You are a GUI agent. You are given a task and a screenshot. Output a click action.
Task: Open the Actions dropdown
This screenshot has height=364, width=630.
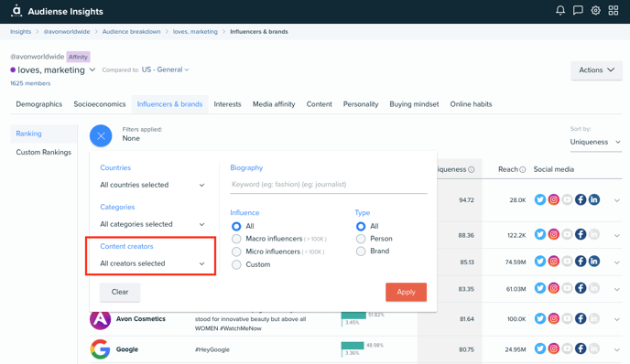click(597, 70)
